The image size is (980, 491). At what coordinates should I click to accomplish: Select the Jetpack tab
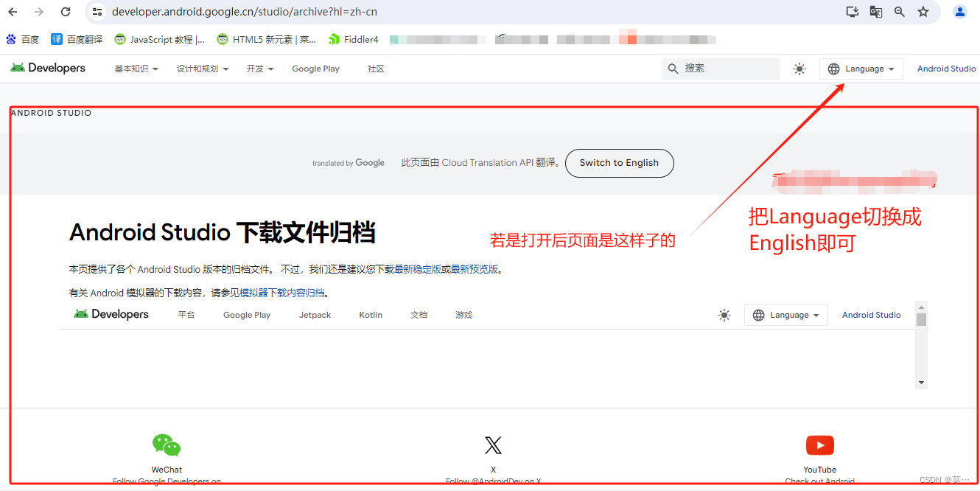click(x=315, y=315)
